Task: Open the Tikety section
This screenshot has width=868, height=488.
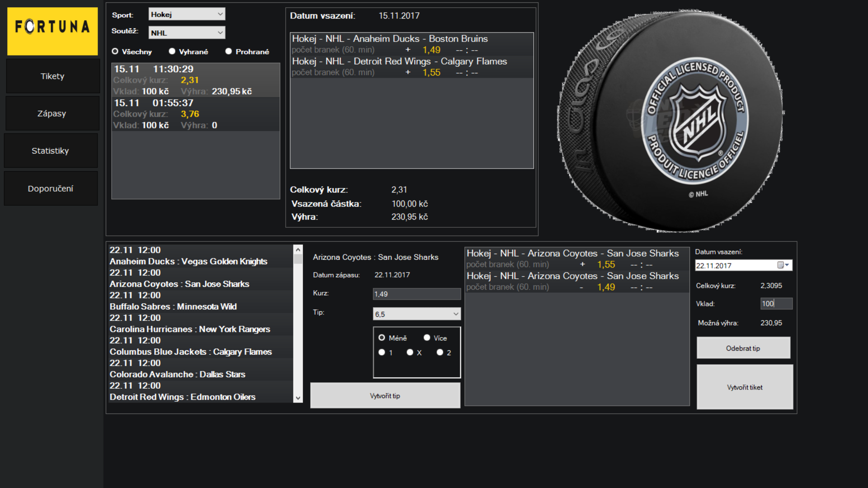Action: tap(52, 76)
